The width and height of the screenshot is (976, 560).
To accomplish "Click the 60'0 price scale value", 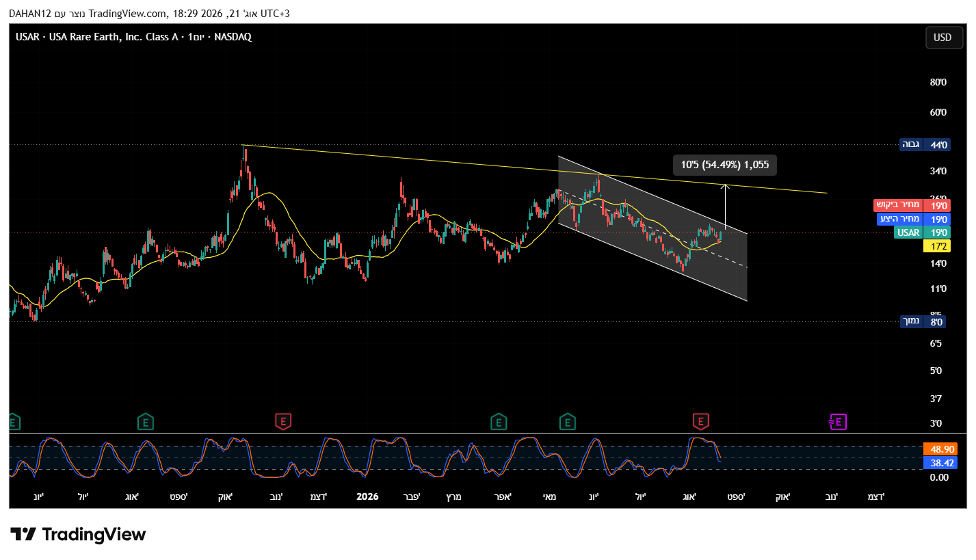I will (938, 113).
